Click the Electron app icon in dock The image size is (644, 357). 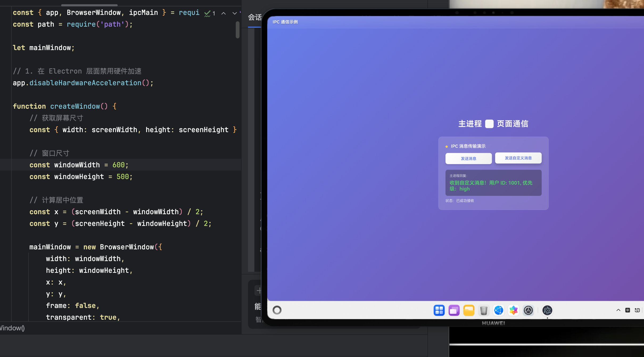547,310
